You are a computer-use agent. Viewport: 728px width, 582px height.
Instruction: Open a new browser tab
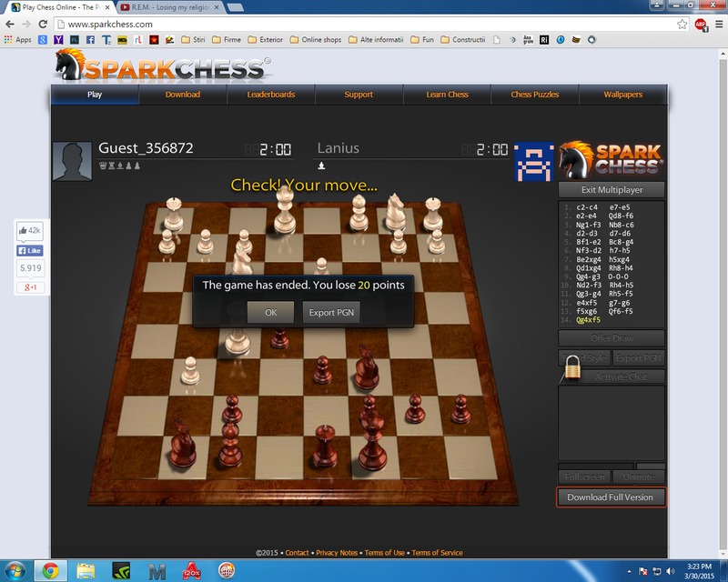(x=236, y=7)
